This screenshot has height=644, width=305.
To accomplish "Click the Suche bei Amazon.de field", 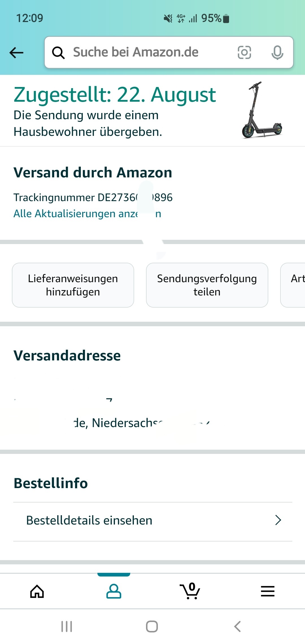I will coord(147,53).
